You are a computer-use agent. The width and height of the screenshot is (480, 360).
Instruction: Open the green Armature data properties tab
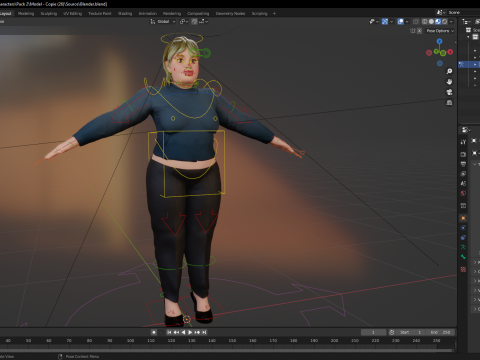coord(463,247)
